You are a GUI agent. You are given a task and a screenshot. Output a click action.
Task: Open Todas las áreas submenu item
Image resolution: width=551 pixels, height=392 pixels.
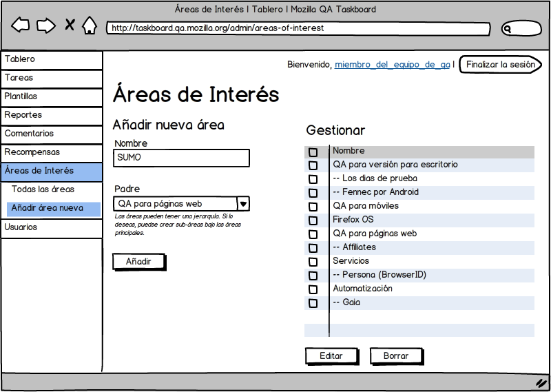pyautogui.click(x=43, y=189)
